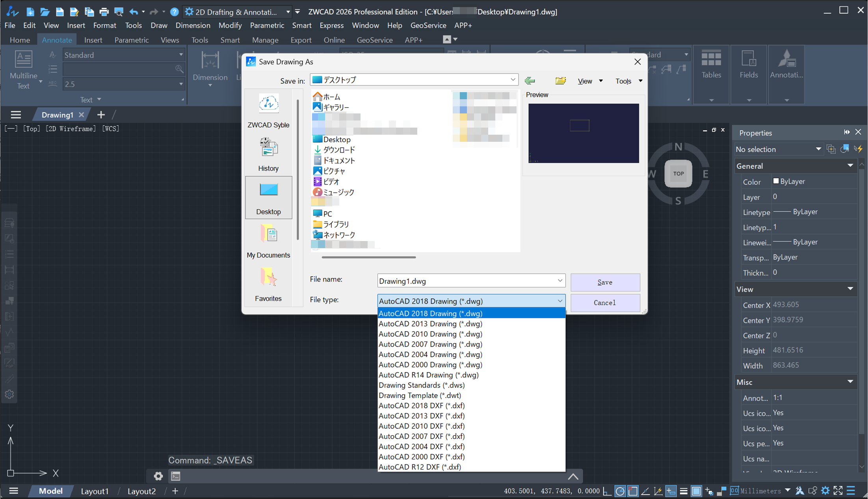This screenshot has height=499, width=868.
Task: Click the Undo icon
Action: coord(133,12)
